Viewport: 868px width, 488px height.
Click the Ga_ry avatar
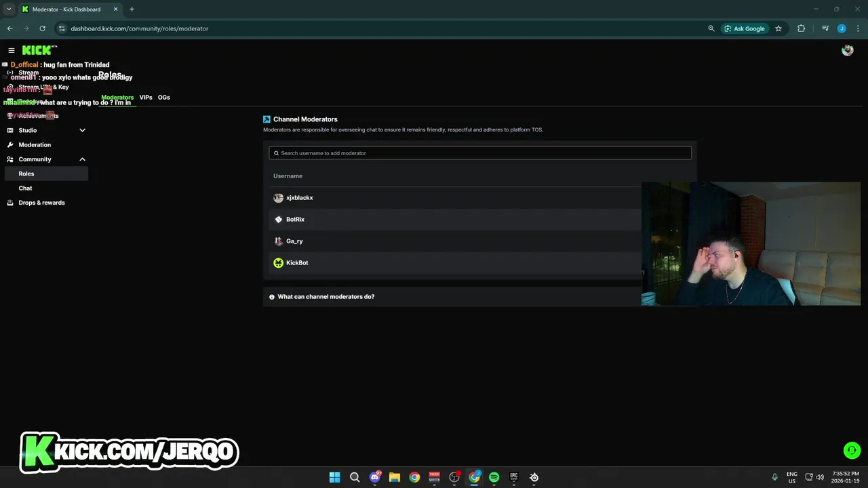(278, 241)
